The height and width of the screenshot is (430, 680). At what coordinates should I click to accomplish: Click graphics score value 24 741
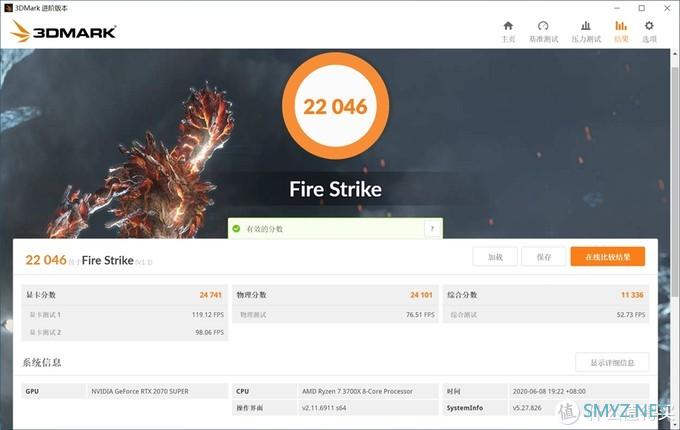click(x=211, y=295)
